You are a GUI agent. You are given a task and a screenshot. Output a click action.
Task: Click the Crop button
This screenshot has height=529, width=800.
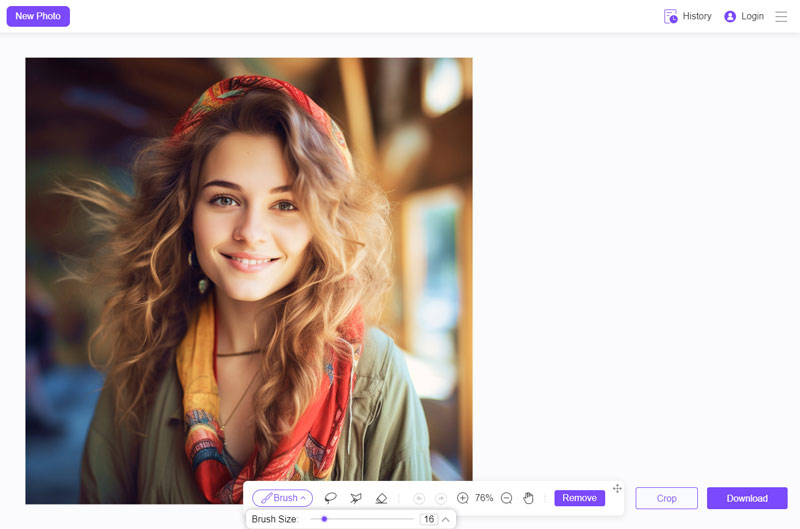pyautogui.click(x=666, y=498)
